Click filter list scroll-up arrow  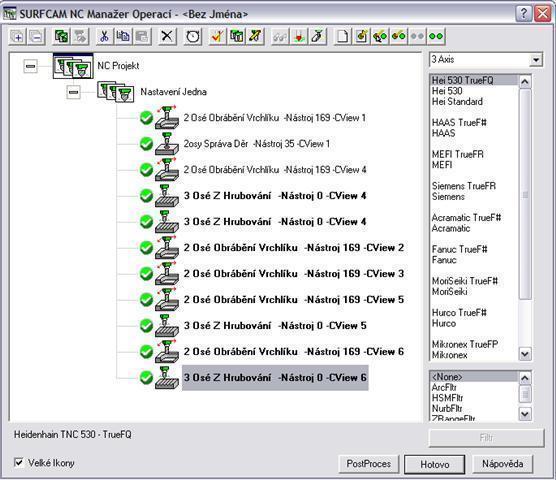pyautogui.click(x=525, y=378)
